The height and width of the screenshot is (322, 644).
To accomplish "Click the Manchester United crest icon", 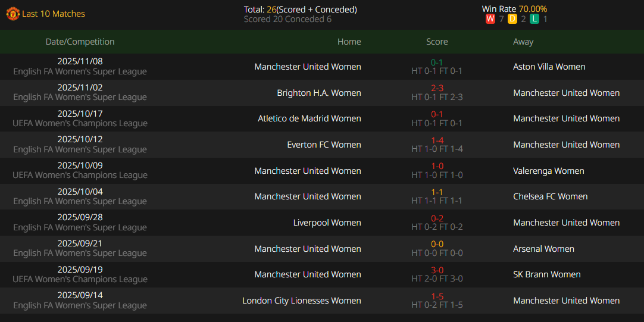I will (x=12, y=14).
